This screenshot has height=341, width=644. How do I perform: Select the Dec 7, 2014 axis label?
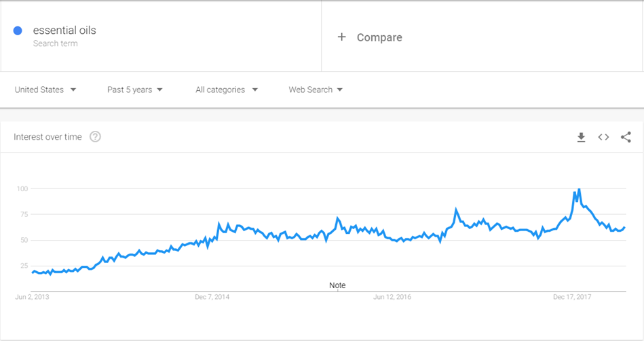pyautogui.click(x=212, y=296)
